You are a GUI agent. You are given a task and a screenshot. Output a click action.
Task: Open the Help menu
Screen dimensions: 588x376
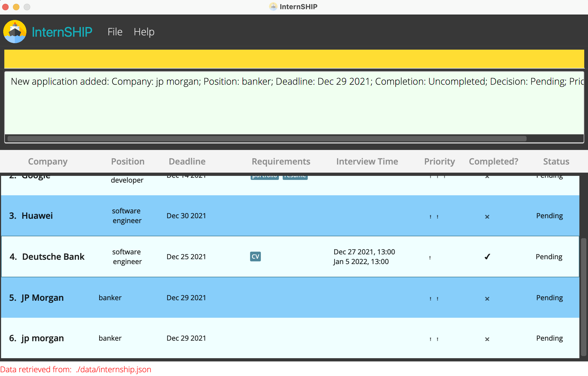tap(144, 32)
